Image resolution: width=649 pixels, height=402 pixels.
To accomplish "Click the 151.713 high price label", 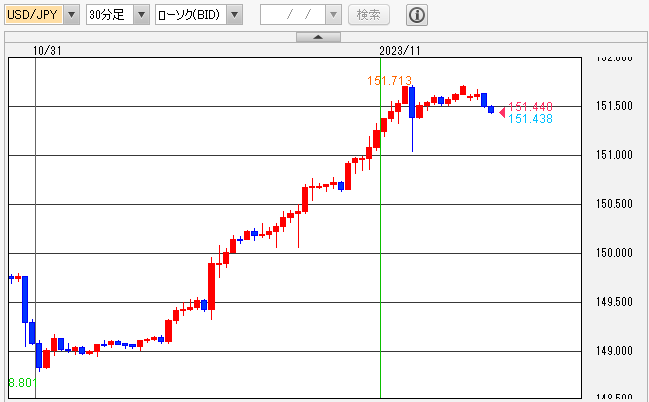I will (389, 80).
